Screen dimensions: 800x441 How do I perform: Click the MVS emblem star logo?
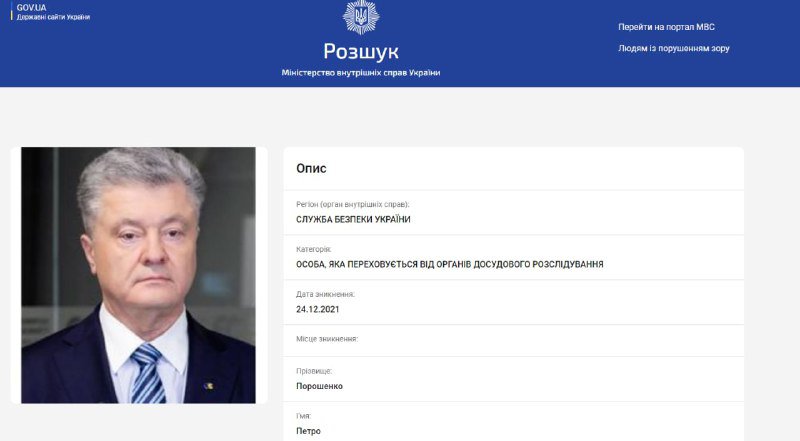(x=361, y=16)
